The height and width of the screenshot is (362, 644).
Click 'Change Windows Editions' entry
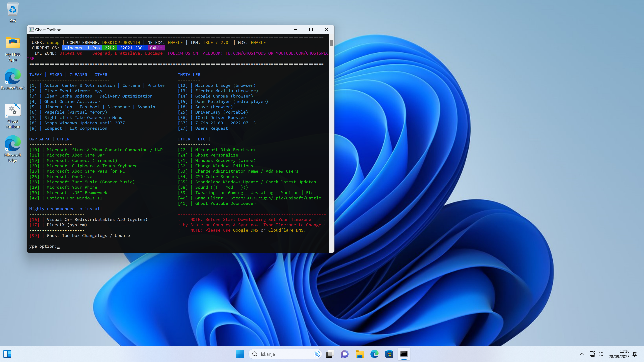(x=224, y=166)
